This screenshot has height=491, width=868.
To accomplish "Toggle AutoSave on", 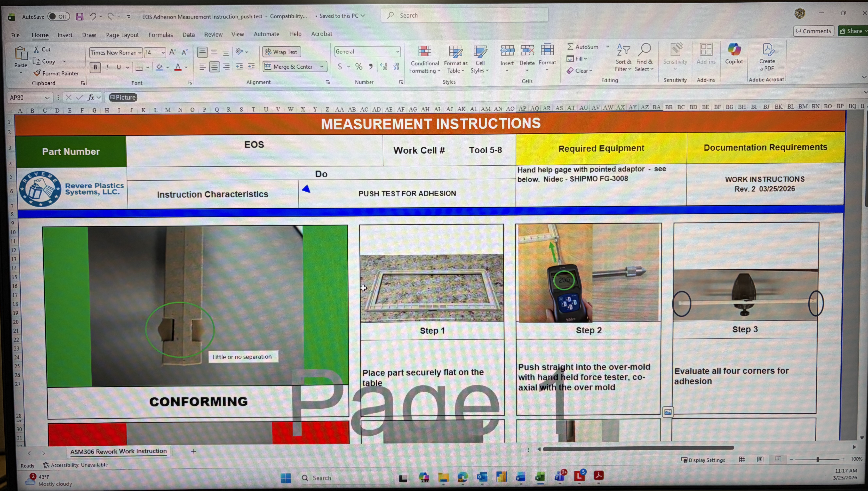I will (58, 16).
